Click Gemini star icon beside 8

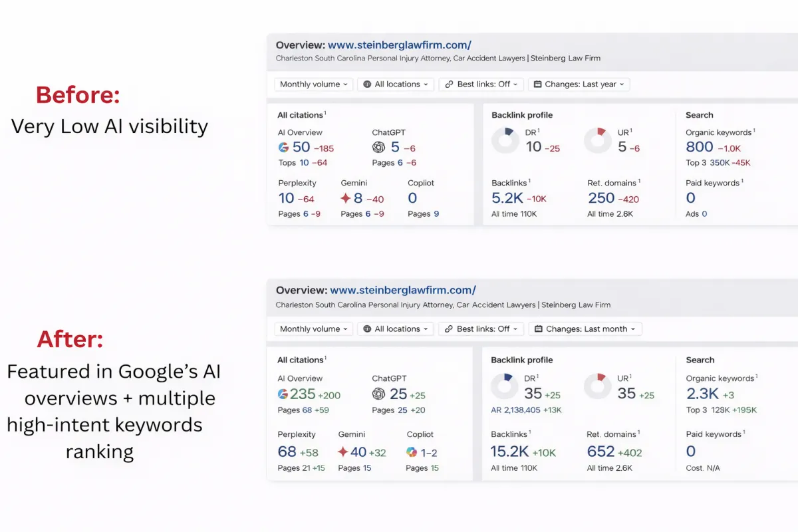click(346, 198)
